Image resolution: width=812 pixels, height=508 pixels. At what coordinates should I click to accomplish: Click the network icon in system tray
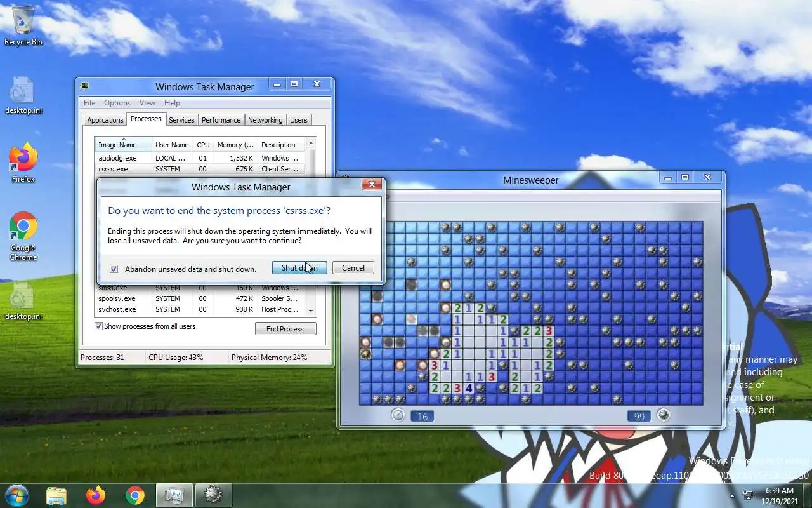(x=748, y=495)
